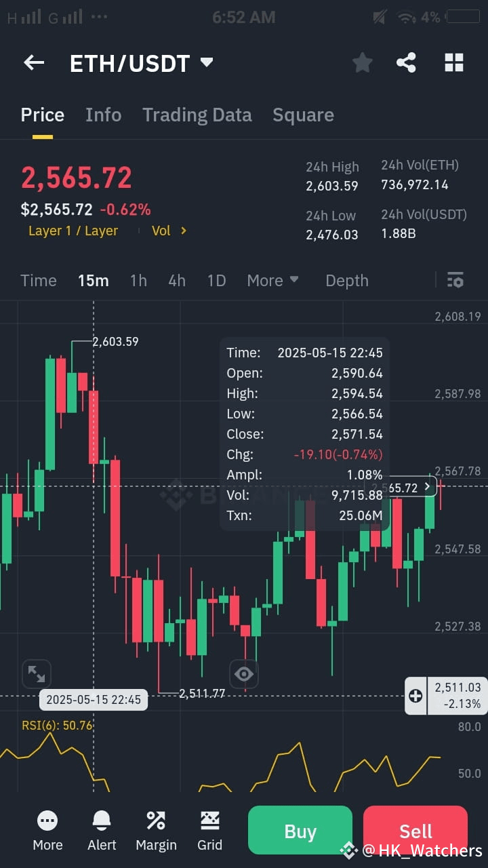Image resolution: width=488 pixels, height=868 pixels.
Task: Open the apps grid icon top right
Action: (453, 62)
